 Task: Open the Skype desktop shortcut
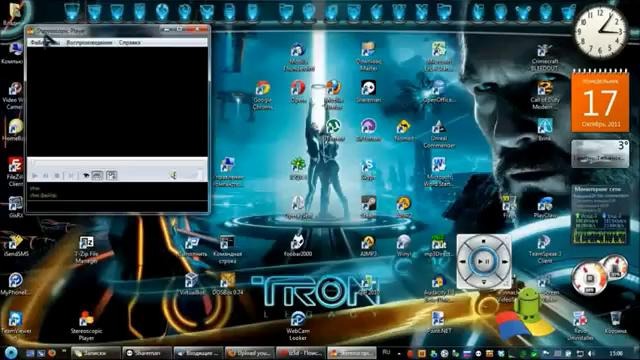(368, 169)
